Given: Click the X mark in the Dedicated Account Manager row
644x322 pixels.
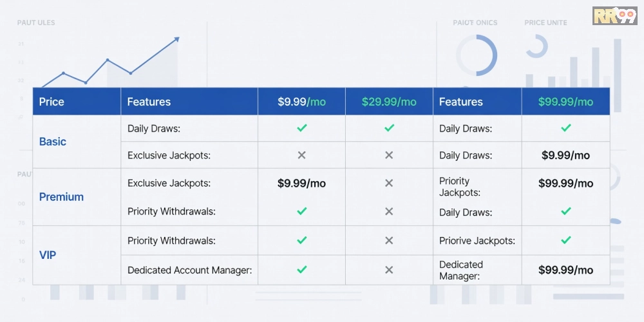Looking at the screenshot, I should pos(389,270).
